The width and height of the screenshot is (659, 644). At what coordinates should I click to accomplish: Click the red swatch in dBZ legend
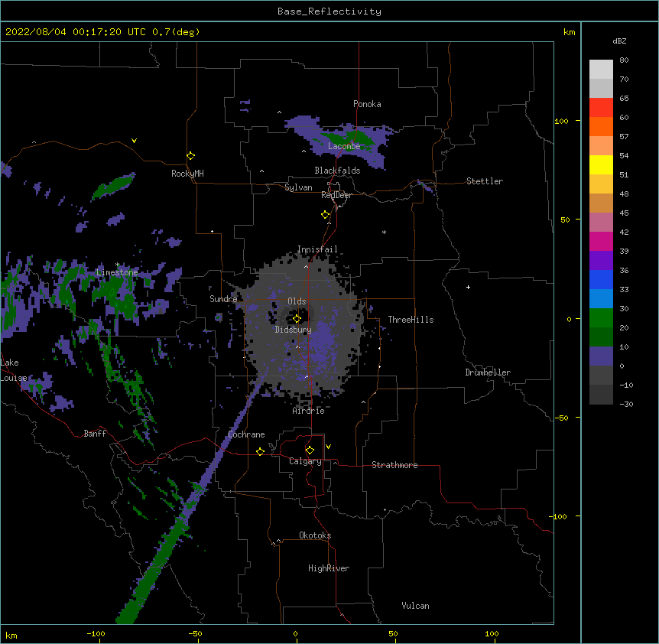(601, 108)
